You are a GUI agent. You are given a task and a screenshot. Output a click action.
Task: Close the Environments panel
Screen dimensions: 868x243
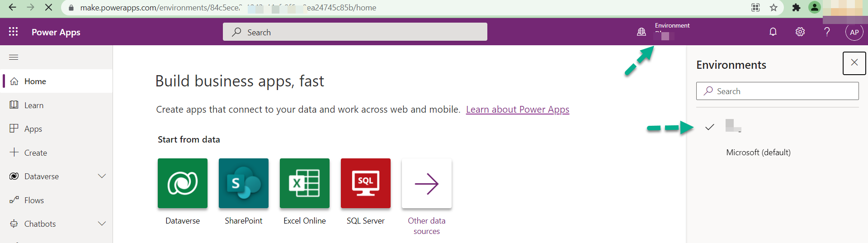pos(854,63)
